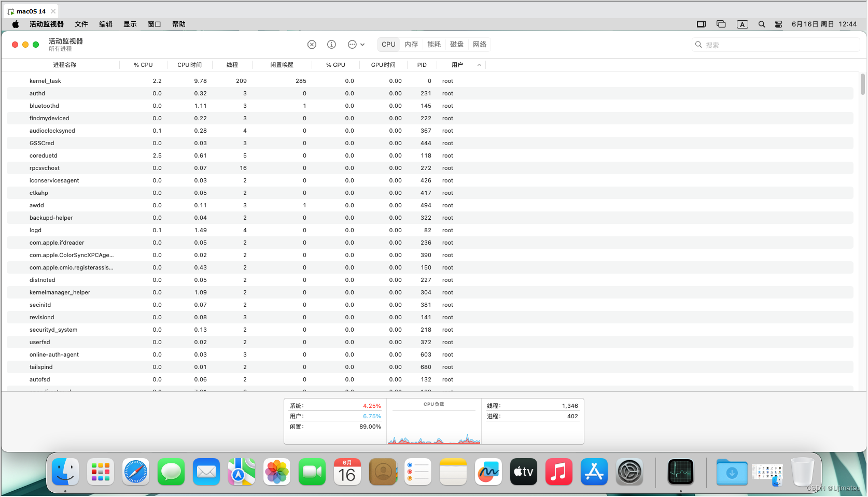Select the securityd_system process row
Screen dimensions: 868x497
(430, 330)
